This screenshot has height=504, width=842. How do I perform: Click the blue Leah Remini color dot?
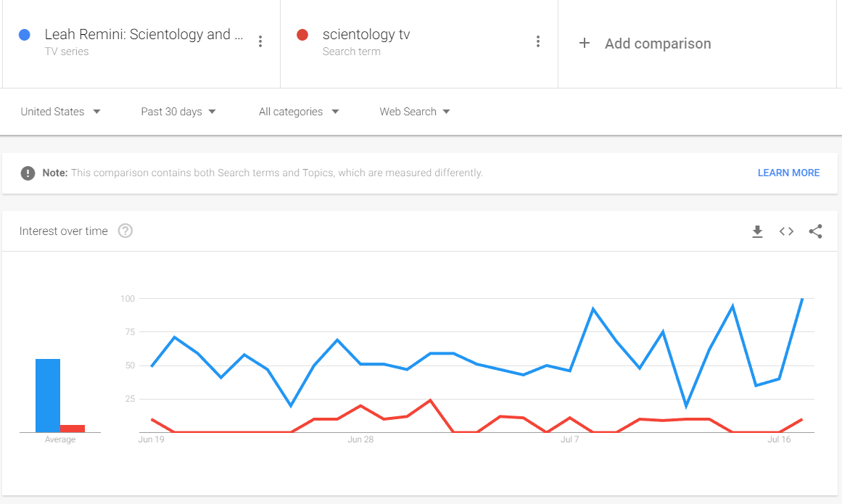click(x=24, y=35)
